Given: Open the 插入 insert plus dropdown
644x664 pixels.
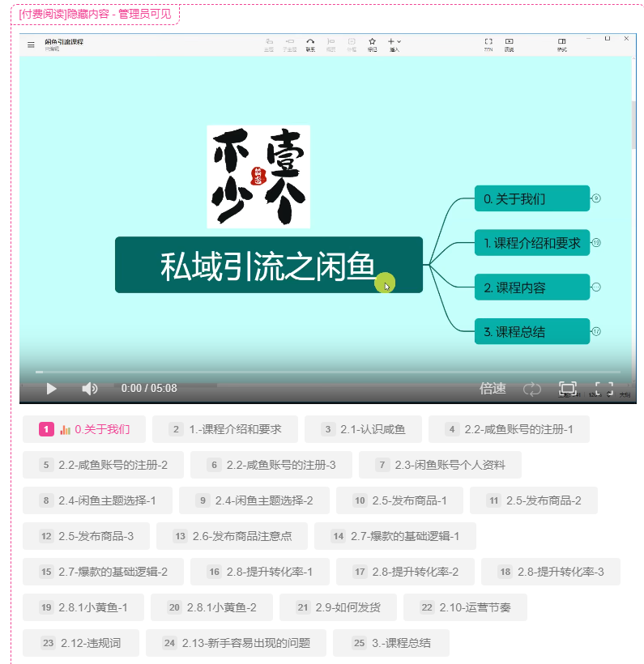Looking at the screenshot, I should pos(395,45).
